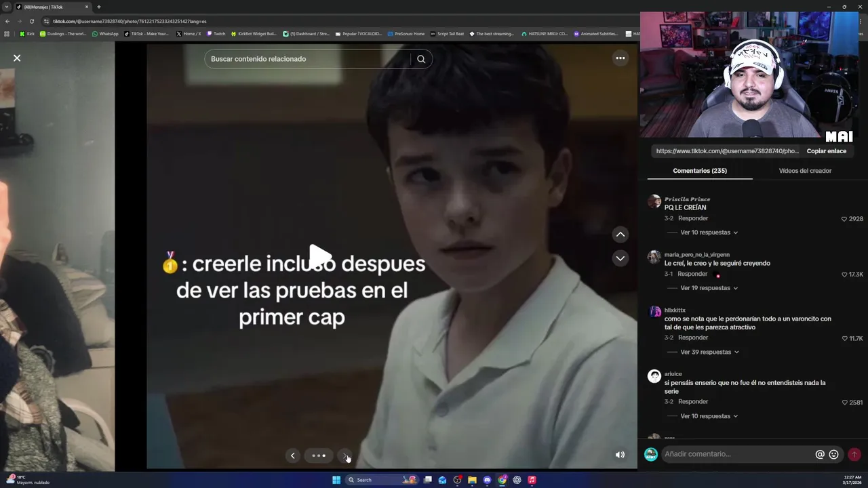868x488 pixels.
Task: Open Script Tail Beat bookmark
Action: (447, 33)
